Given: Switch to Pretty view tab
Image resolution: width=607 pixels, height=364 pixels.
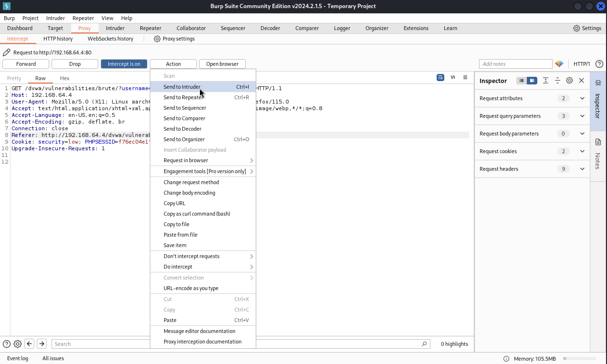Looking at the screenshot, I should [14, 78].
